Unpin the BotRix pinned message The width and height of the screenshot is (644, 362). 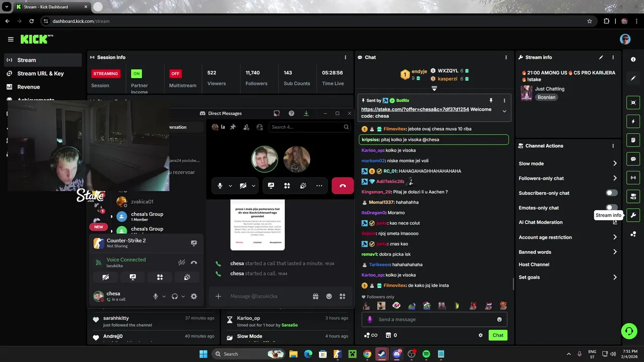(491, 101)
